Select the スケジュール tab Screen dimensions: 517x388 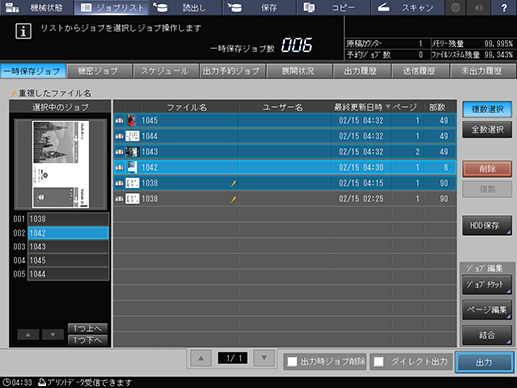165,71
